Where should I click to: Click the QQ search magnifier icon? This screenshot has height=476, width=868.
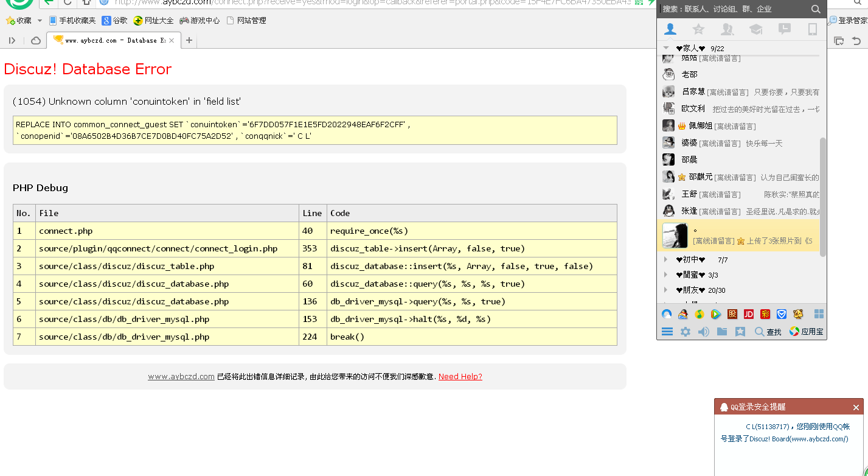coord(816,9)
